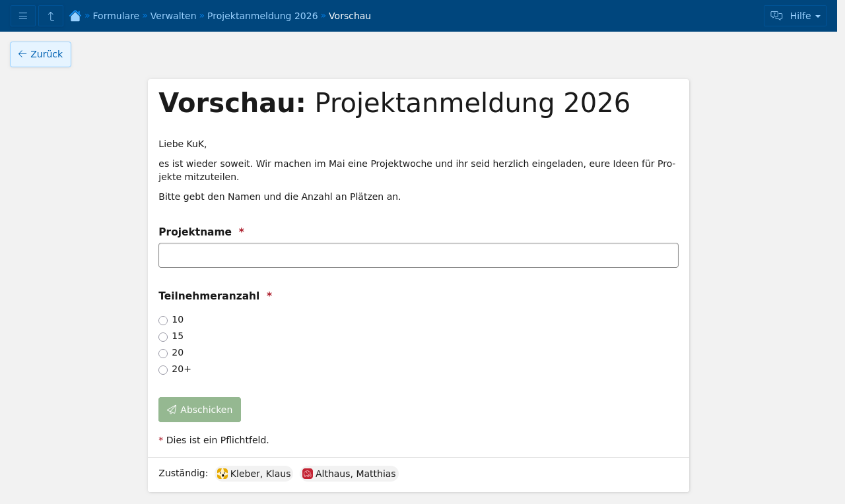Navigate to Verwalten breadcrumb

tap(173, 16)
